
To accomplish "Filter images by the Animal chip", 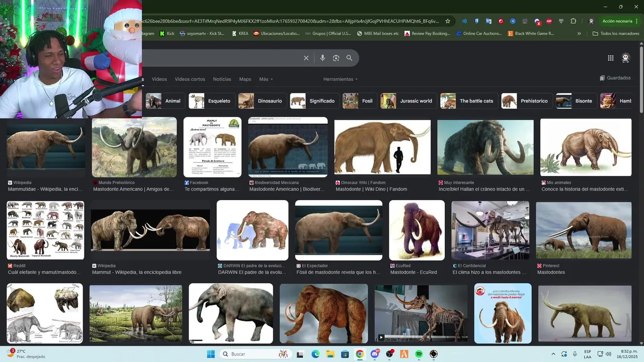I will 165,101.
